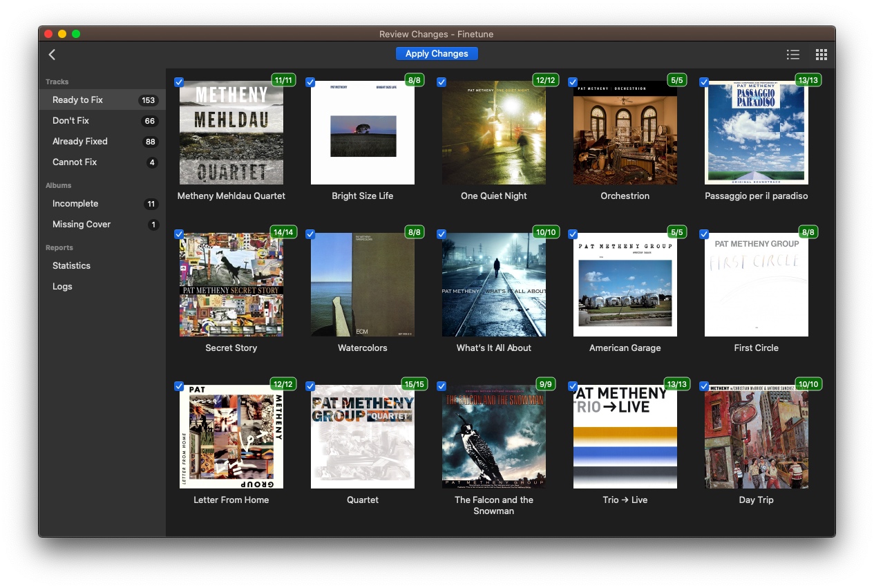This screenshot has width=874, height=588.
Task: Select the Secret Story album cover
Action: click(231, 285)
